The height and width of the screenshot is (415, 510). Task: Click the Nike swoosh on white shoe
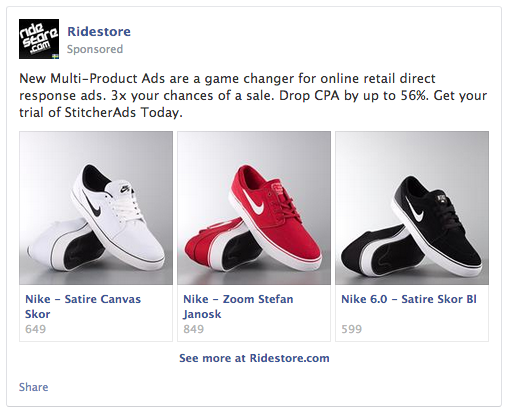coord(91,204)
